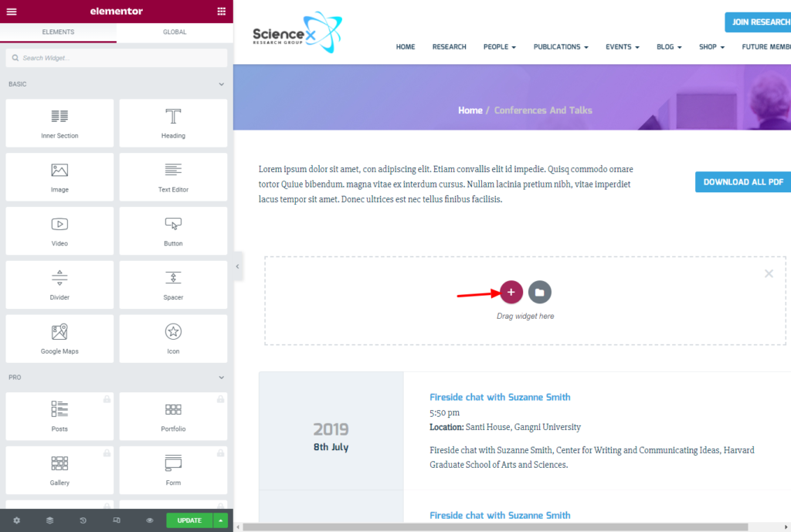791x532 pixels.
Task: Open the History icon in the footer
Action: (83, 520)
